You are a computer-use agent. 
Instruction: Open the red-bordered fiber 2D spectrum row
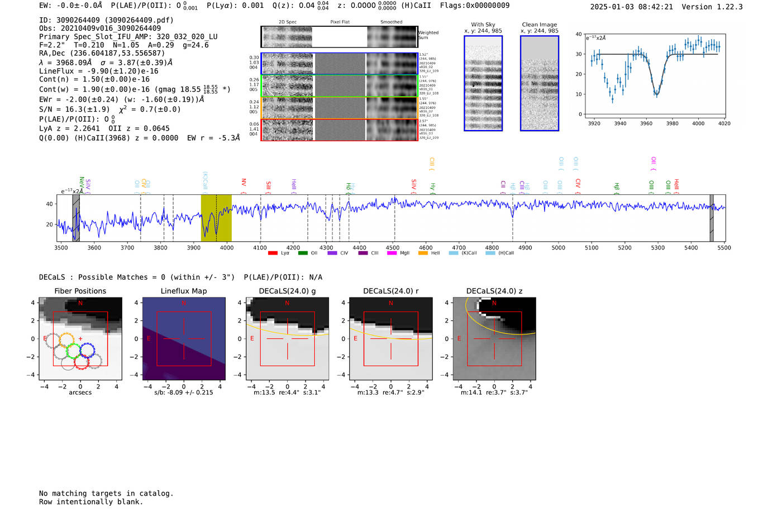(339, 130)
